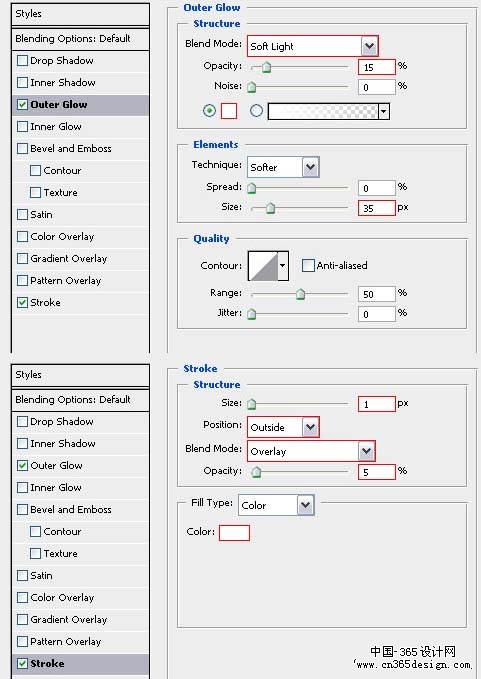
Task: Click the Stroke Opacity slider handle
Action: tap(256, 472)
